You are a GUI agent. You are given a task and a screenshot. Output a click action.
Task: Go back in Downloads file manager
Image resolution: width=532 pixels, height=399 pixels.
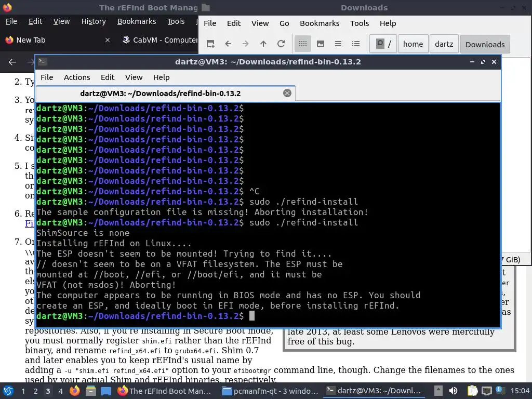[x=228, y=44]
